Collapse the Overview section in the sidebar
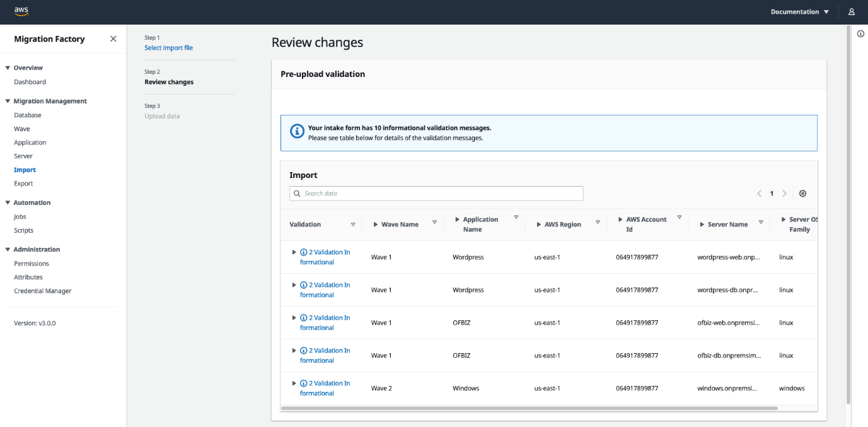 pos(7,67)
